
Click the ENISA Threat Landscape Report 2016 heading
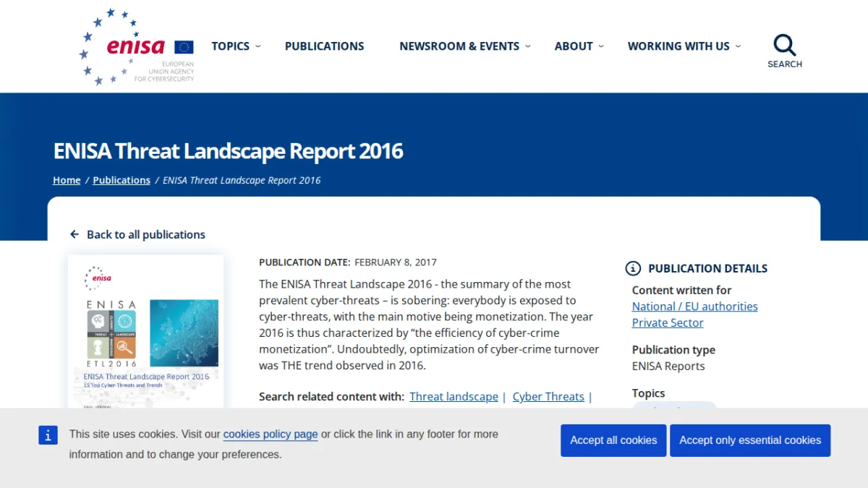tap(228, 151)
